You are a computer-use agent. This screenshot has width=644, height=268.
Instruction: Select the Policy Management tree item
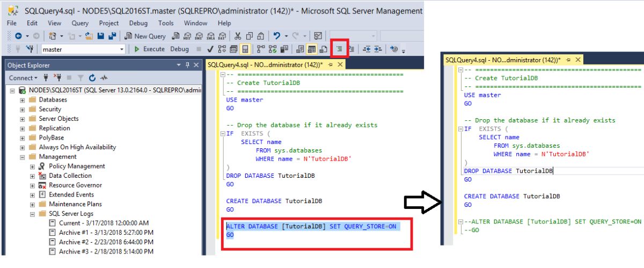(77, 166)
